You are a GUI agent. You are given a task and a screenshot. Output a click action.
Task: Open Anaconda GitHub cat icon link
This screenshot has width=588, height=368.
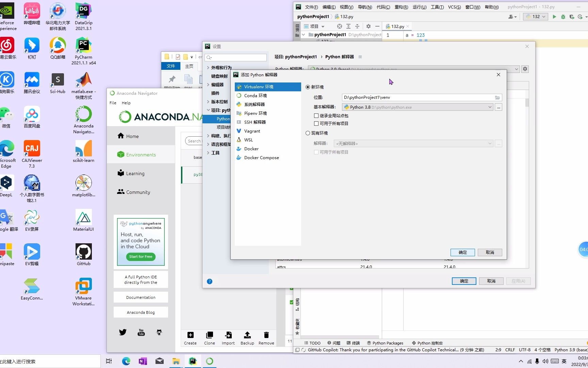(x=159, y=332)
